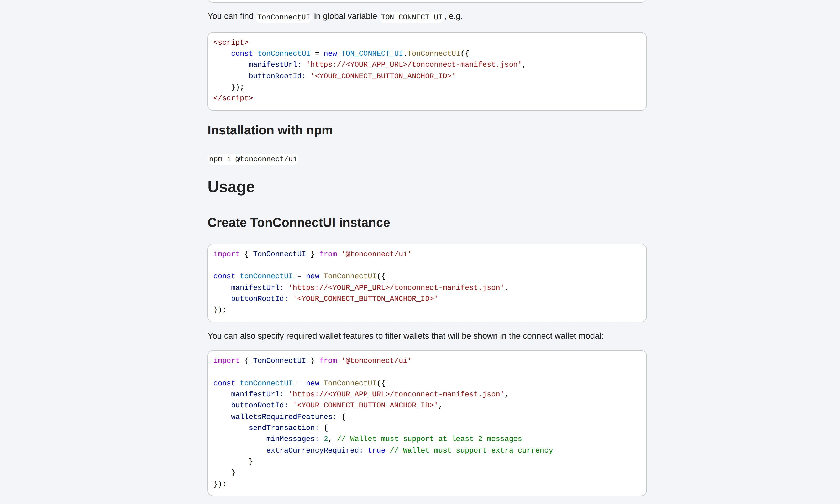Viewport: 840px width, 504px height.
Task: Click inline code 'TON_CONNECT_UI' global variable
Action: tap(412, 17)
